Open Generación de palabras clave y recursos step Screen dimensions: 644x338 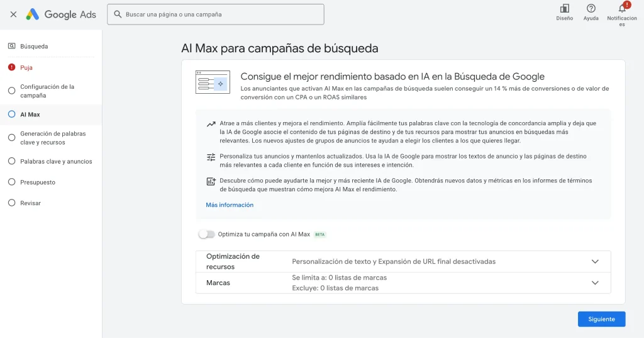pyautogui.click(x=53, y=138)
